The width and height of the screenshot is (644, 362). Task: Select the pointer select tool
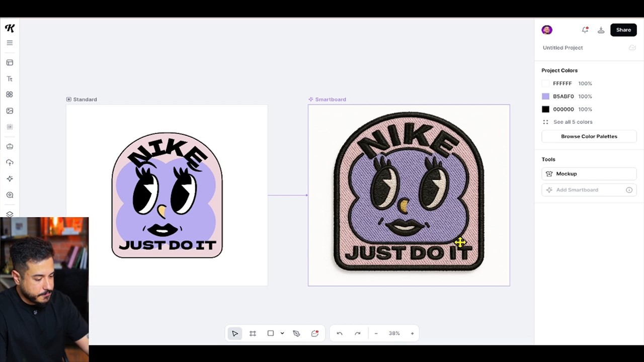235,333
